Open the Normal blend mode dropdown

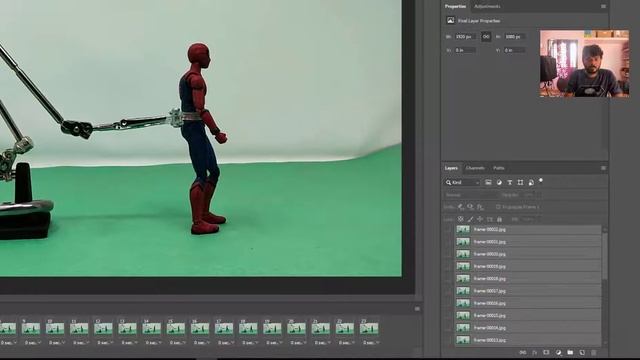coord(471,195)
